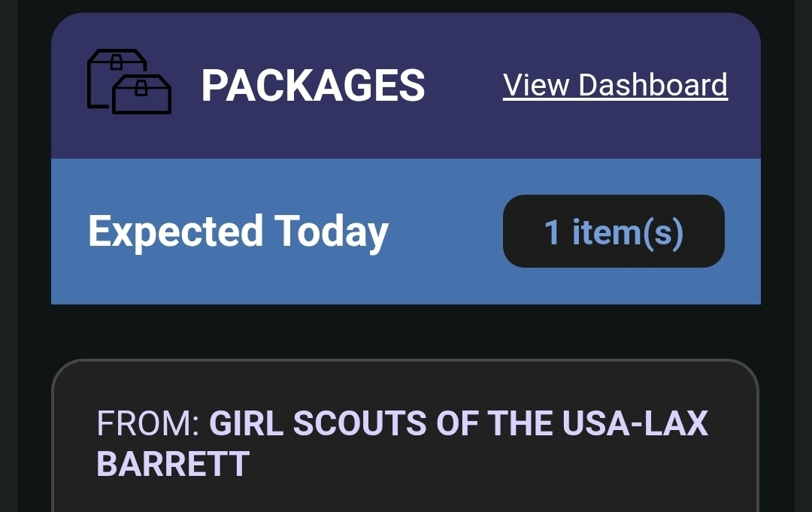Tap the number in the item(s) badge
The height and width of the screenshot is (512, 812).
pyautogui.click(x=552, y=232)
